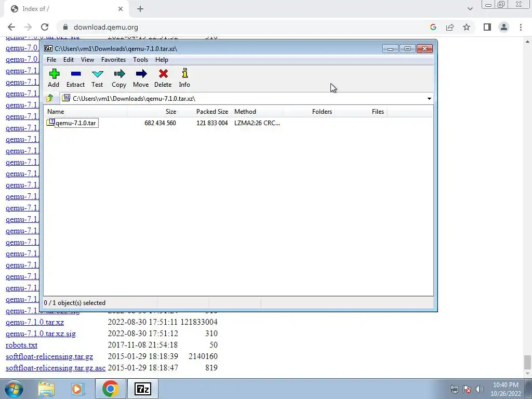Toggle the Chrome side panel
The image size is (532, 399).
click(487, 27)
